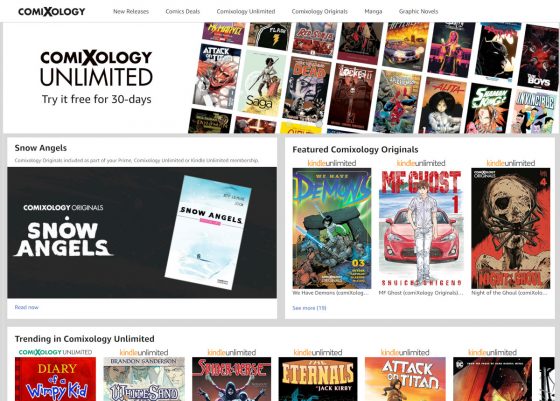Open the Graphic Novels navigation item

418,11
